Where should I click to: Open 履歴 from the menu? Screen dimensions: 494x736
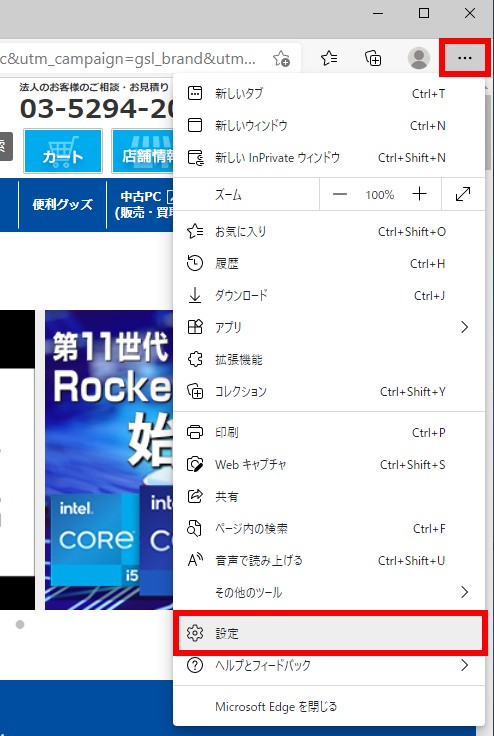click(329, 263)
